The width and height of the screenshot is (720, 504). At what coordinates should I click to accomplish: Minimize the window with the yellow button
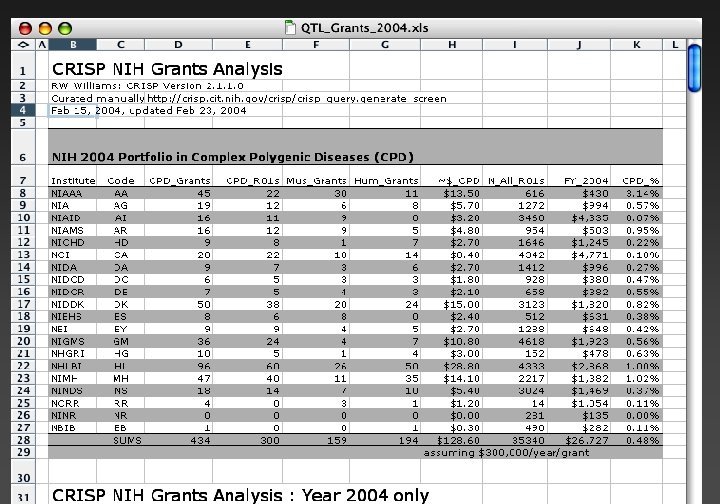[45, 28]
